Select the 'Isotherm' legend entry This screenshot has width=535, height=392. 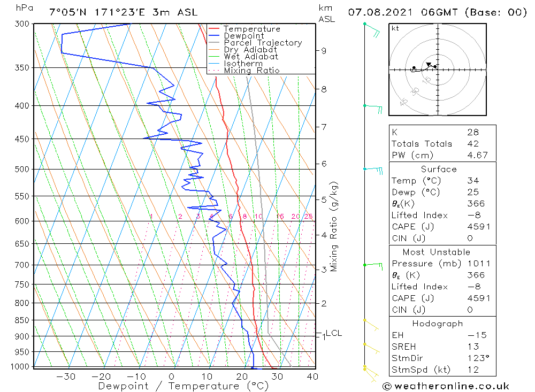(x=243, y=64)
